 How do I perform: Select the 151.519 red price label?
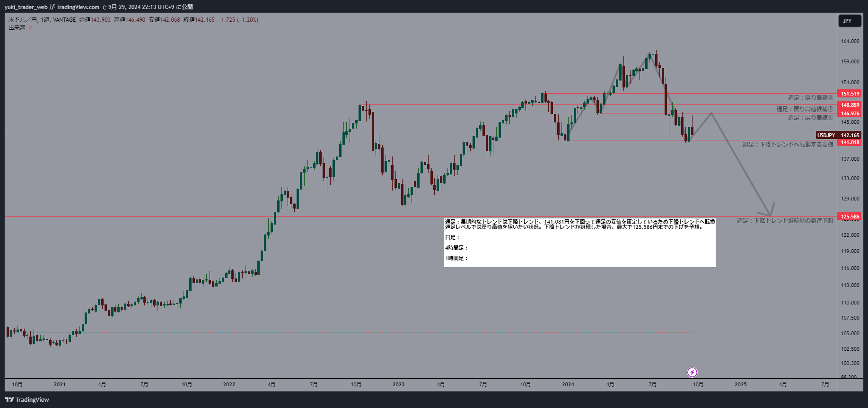850,94
